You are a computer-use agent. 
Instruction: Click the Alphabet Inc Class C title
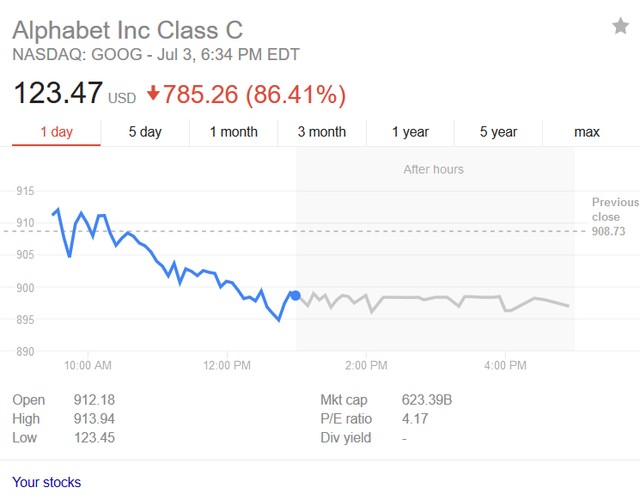tap(128, 31)
